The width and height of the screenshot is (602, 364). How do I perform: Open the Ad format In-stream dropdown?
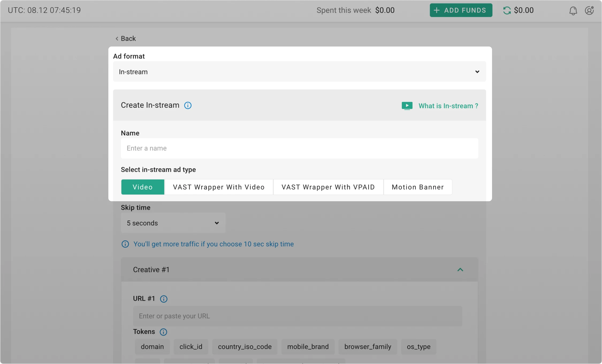coord(299,72)
